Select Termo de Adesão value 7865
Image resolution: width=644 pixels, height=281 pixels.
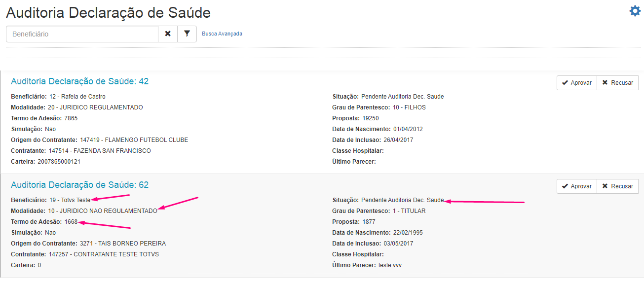(x=71, y=118)
